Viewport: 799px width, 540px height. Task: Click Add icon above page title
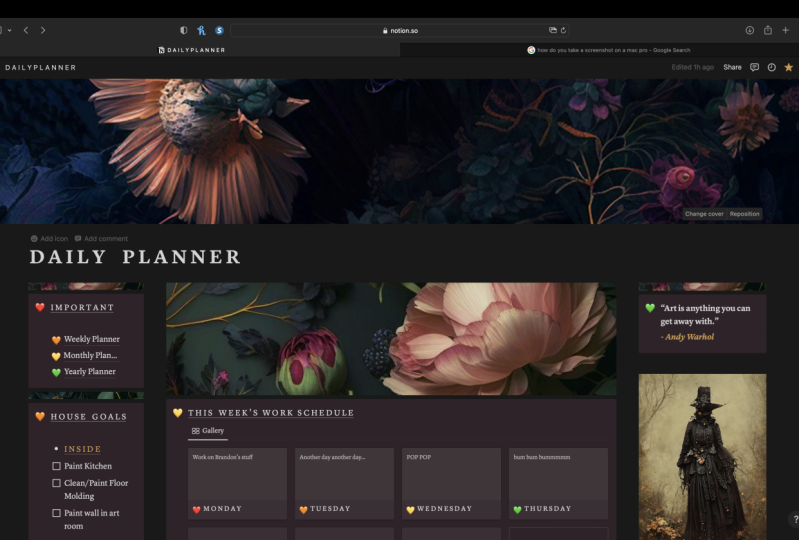(x=49, y=238)
